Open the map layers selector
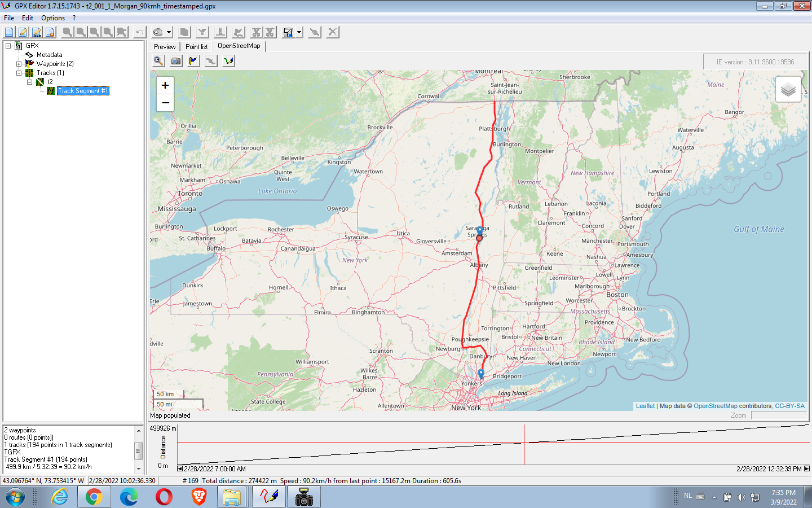 [788, 89]
